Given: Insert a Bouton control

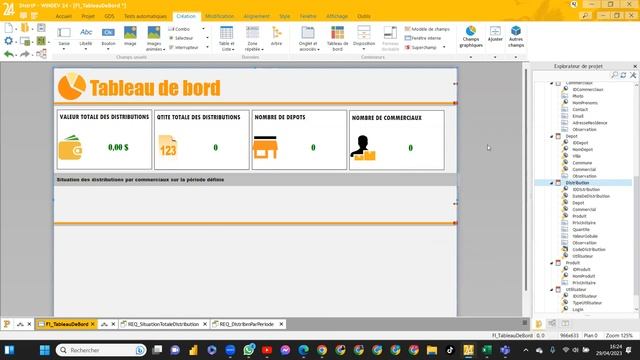Looking at the screenshot, I should click(x=108, y=36).
